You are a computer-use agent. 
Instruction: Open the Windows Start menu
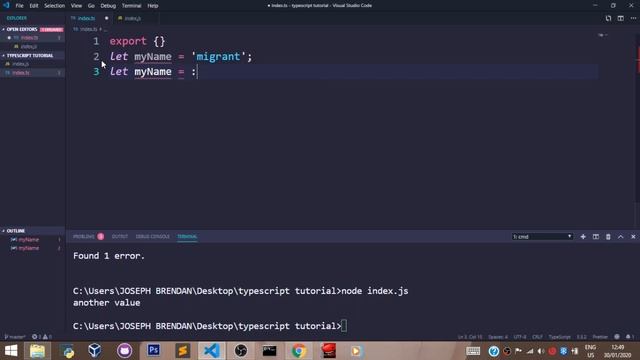click(x=11, y=351)
